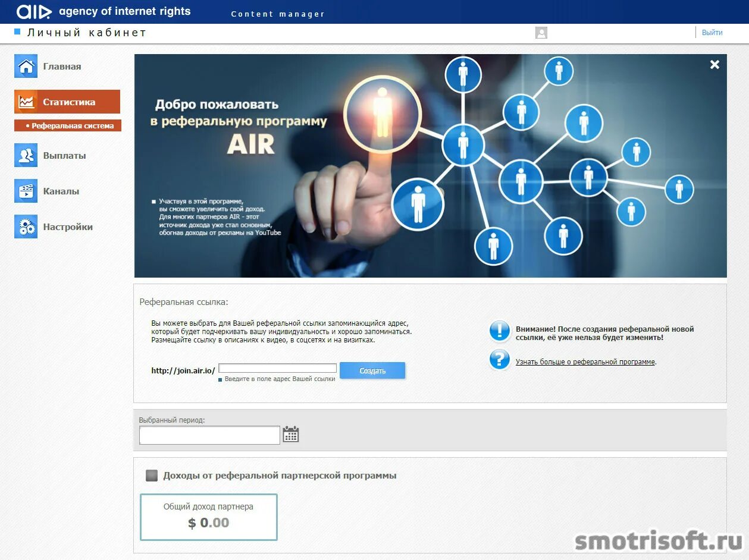Click the Выбранный период date field
749x560 pixels.
click(x=209, y=435)
